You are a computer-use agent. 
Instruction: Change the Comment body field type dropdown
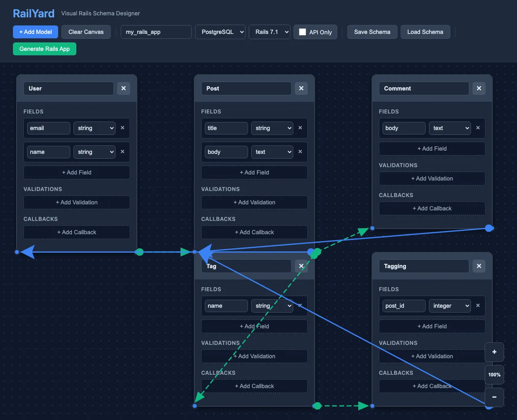(450, 128)
